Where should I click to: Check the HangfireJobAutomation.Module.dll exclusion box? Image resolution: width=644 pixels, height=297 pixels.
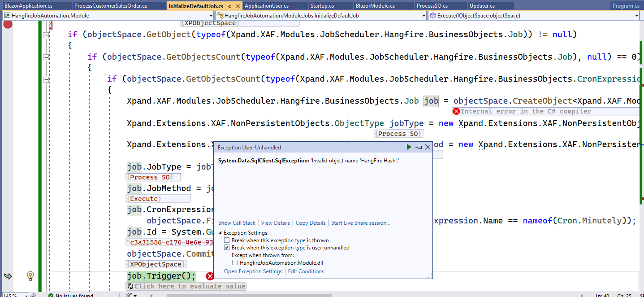click(235, 262)
